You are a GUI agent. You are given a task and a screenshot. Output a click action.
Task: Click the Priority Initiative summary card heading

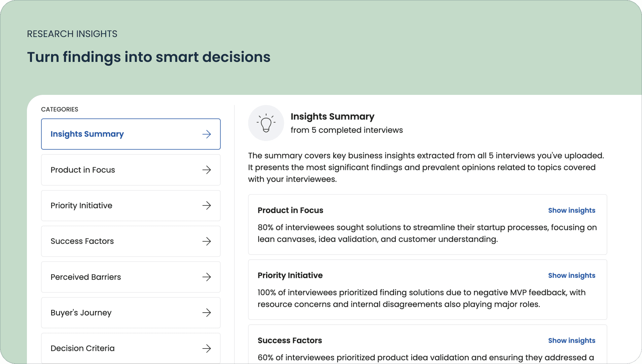pyautogui.click(x=290, y=276)
